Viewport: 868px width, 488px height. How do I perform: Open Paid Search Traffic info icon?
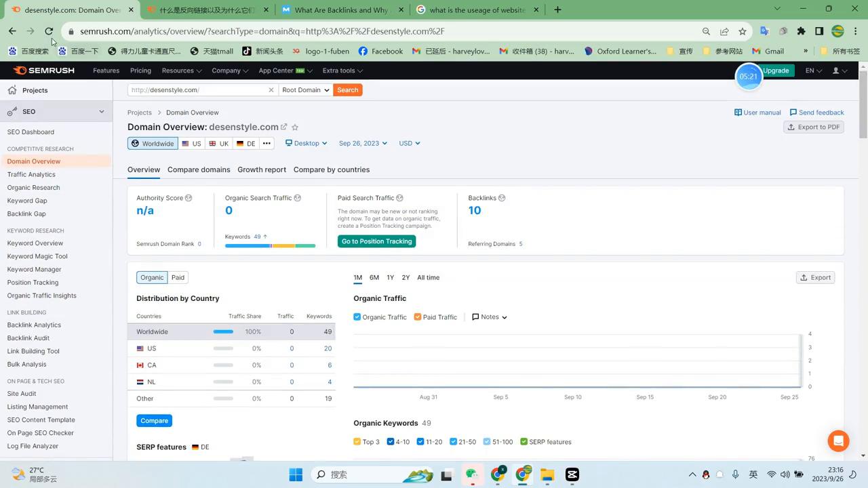399,198
